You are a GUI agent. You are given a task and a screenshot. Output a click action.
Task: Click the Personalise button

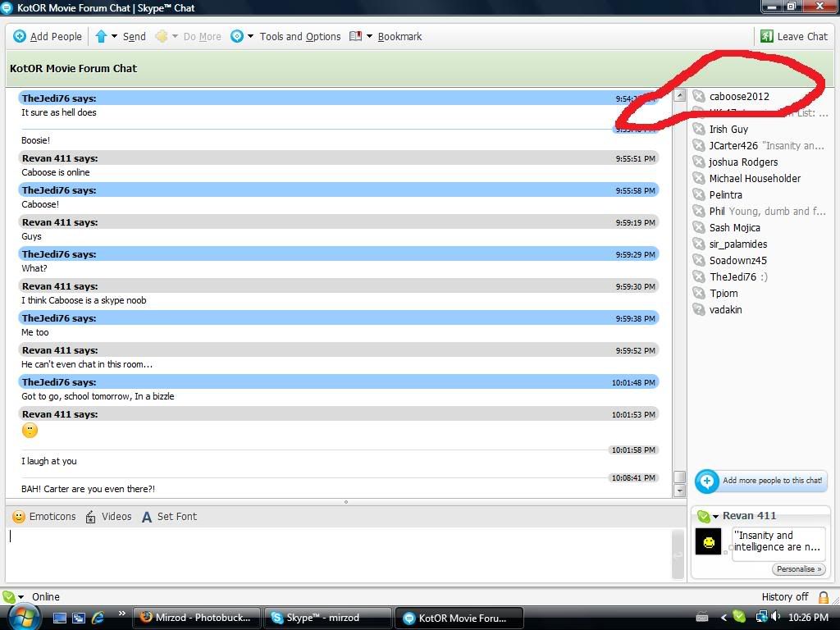pos(798,569)
